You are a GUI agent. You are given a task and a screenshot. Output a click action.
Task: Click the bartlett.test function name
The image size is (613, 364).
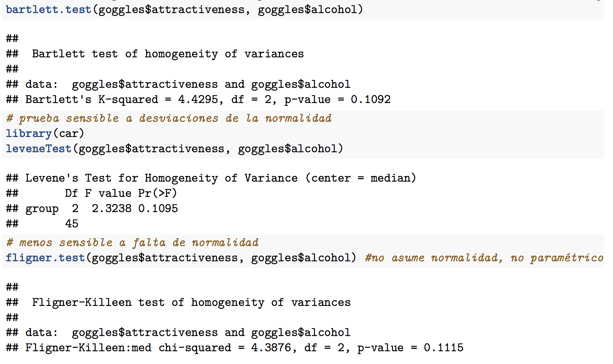[x=49, y=10]
